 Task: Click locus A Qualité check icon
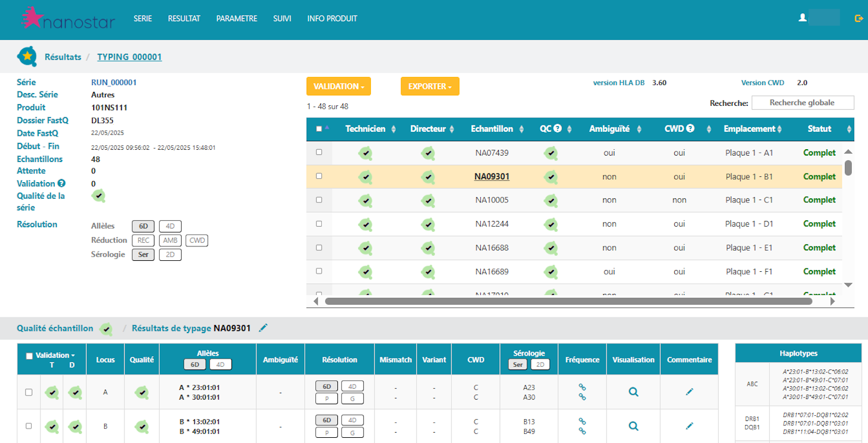coord(142,392)
